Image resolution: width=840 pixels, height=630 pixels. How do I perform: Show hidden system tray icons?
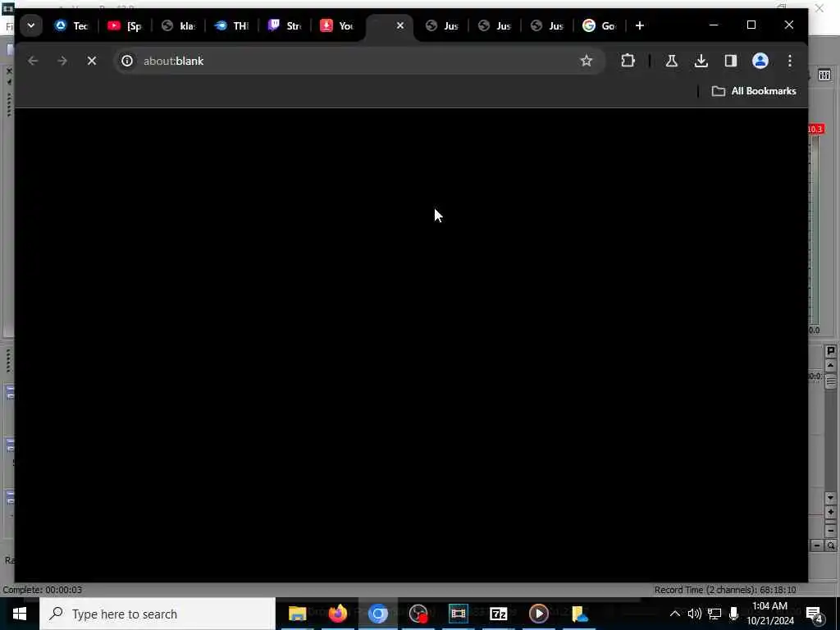tap(674, 614)
